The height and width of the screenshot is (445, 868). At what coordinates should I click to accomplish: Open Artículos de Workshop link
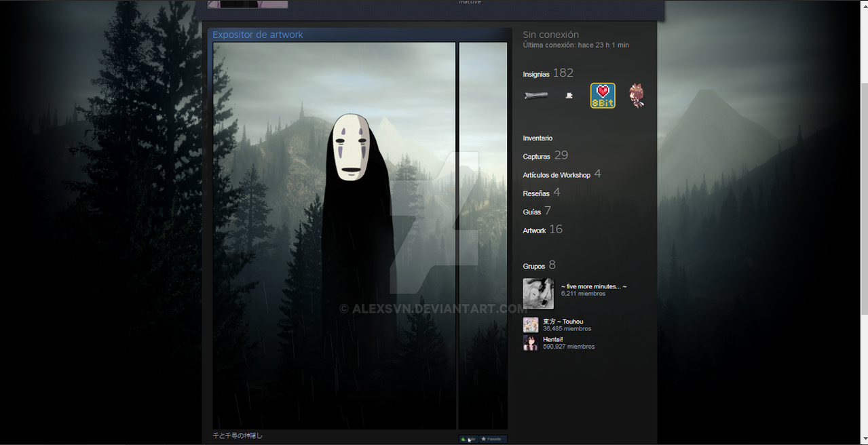coord(556,175)
